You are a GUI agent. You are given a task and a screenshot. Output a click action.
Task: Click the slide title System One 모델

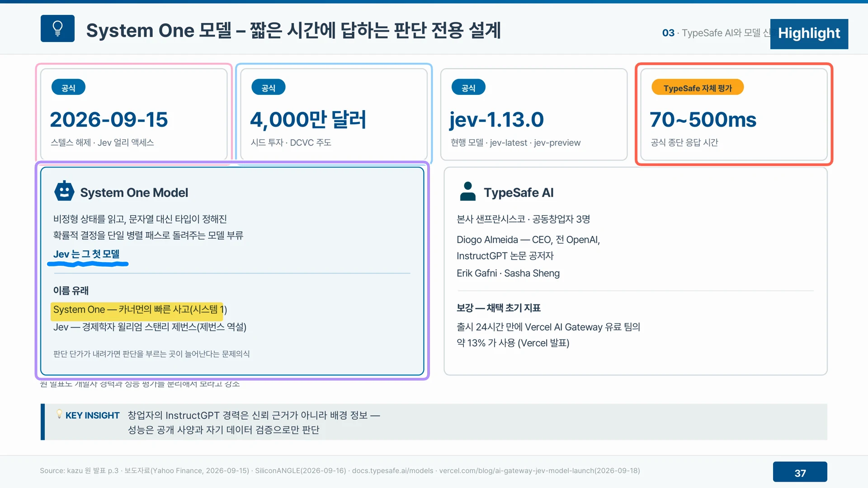293,30
